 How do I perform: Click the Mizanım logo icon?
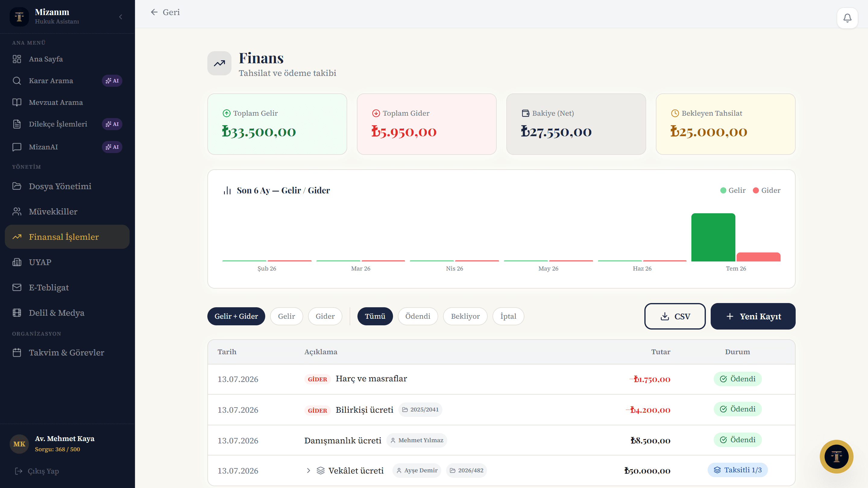coord(19,17)
